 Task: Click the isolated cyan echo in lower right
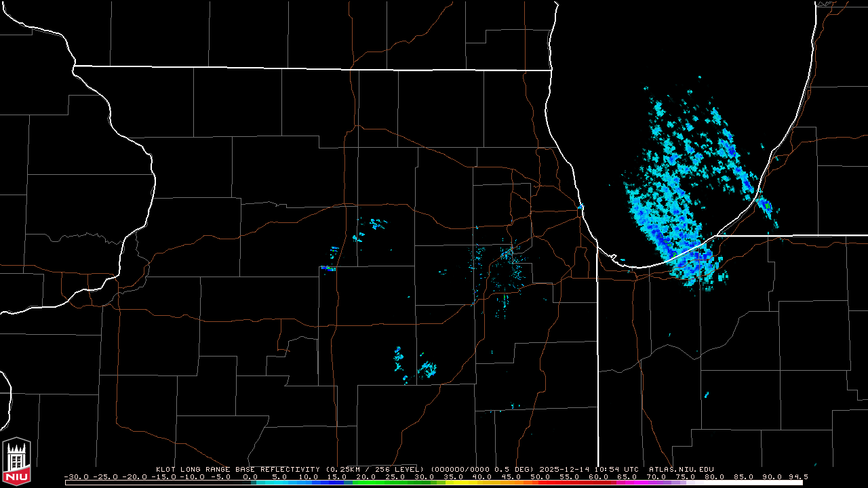point(706,394)
